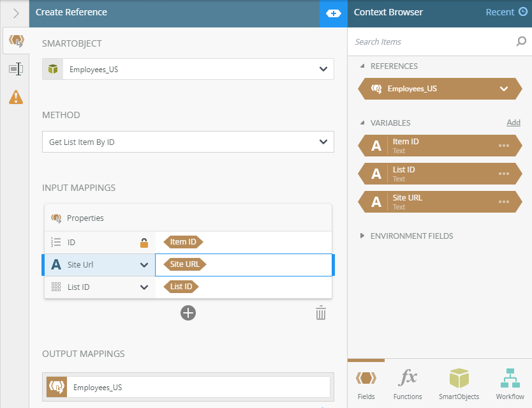Click the lock icon on ID row

pyautogui.click(x=144, y=243)
